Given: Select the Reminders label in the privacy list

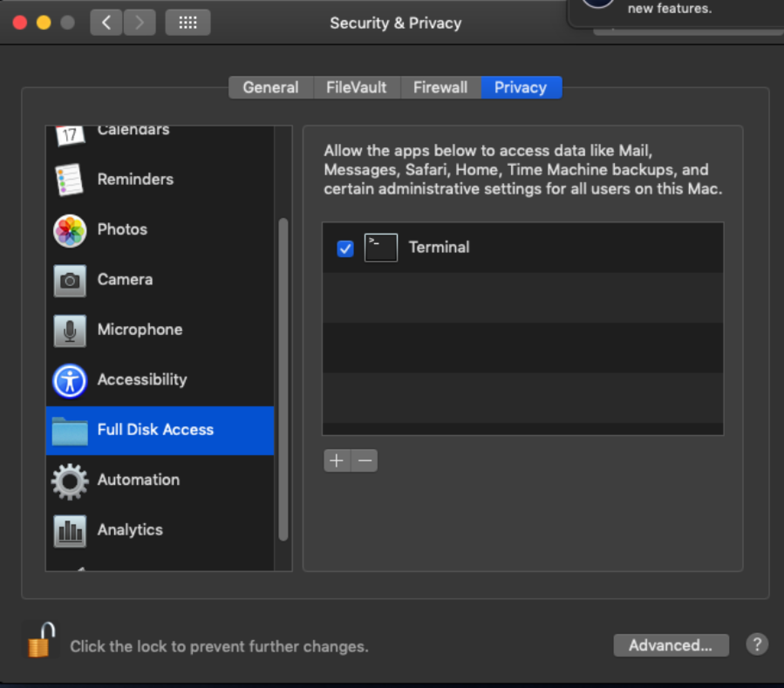Looking at the screenshot, I should [136, 179].
